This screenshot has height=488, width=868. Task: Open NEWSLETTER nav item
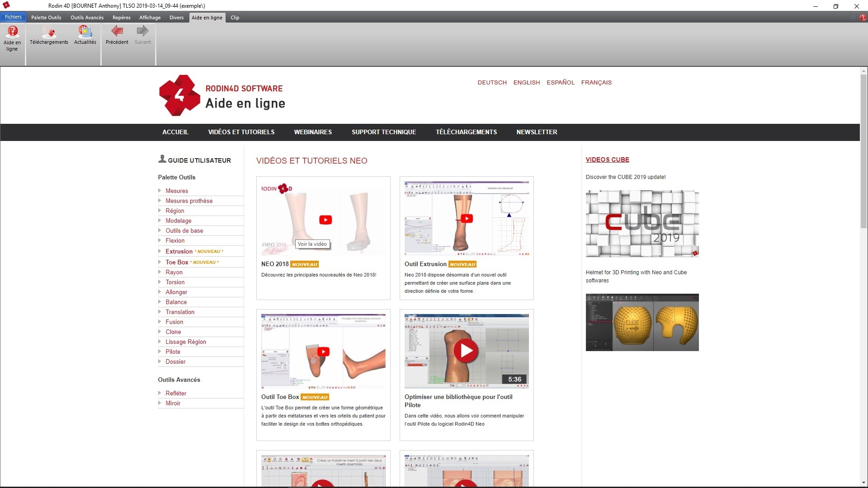pos(537,132)
